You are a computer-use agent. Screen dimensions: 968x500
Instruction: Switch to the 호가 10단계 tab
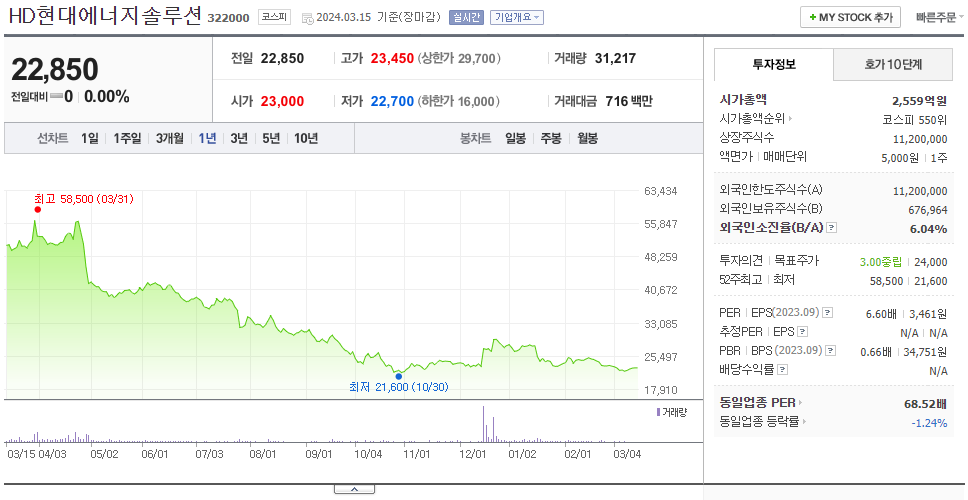click(x=893, y=64)
